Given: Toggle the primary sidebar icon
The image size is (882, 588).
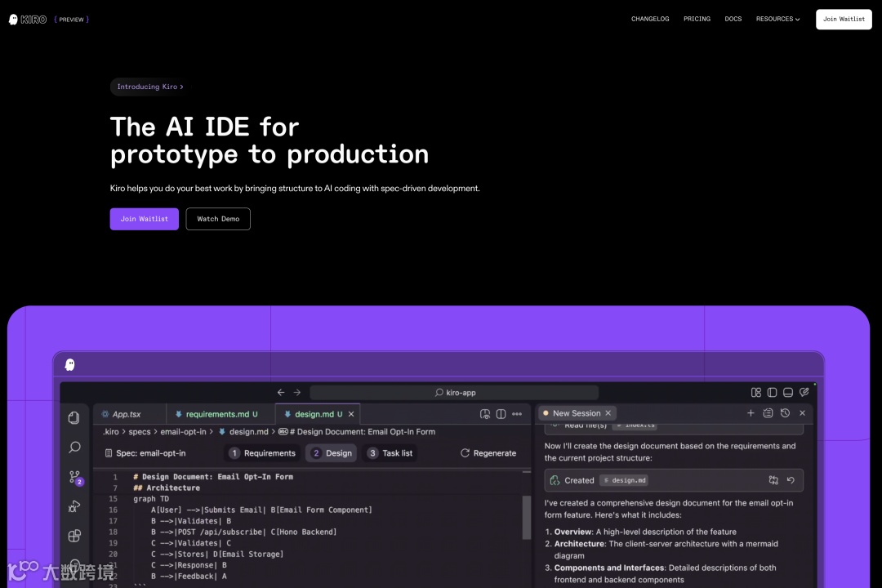Looking at the screenshot, I should 773,392.
